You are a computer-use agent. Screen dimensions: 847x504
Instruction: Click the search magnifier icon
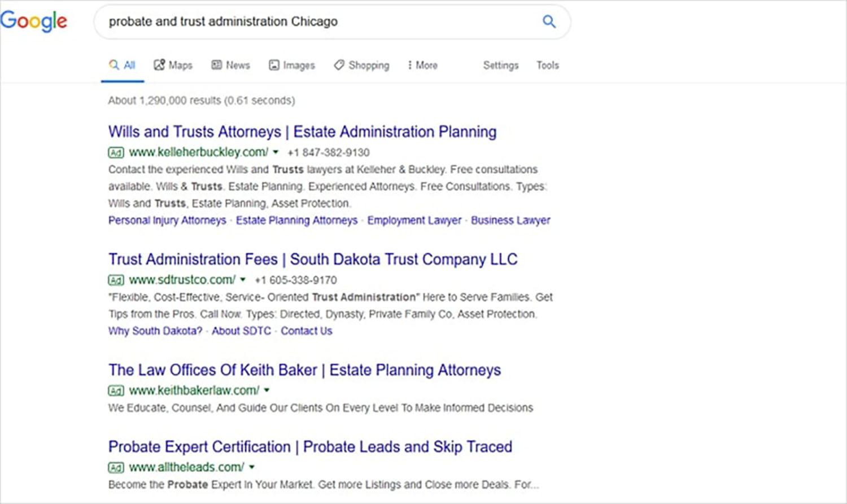(548, 21)
